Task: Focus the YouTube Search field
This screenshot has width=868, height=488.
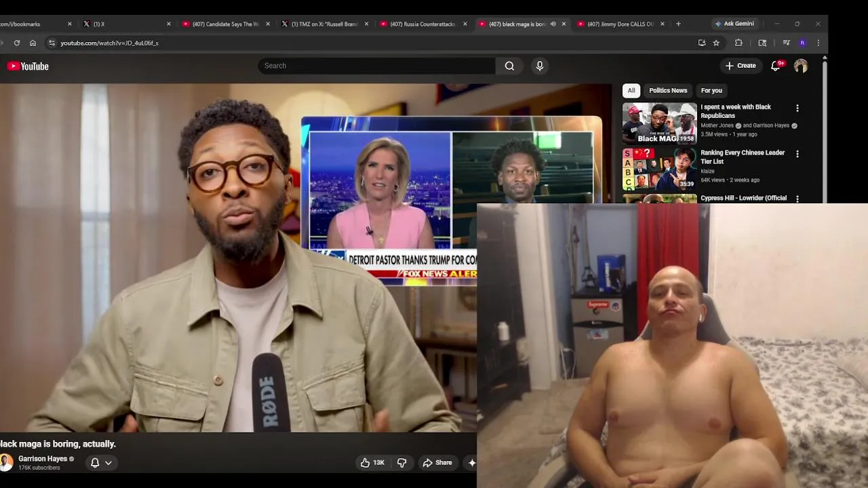Action: (x=376, y=66)
